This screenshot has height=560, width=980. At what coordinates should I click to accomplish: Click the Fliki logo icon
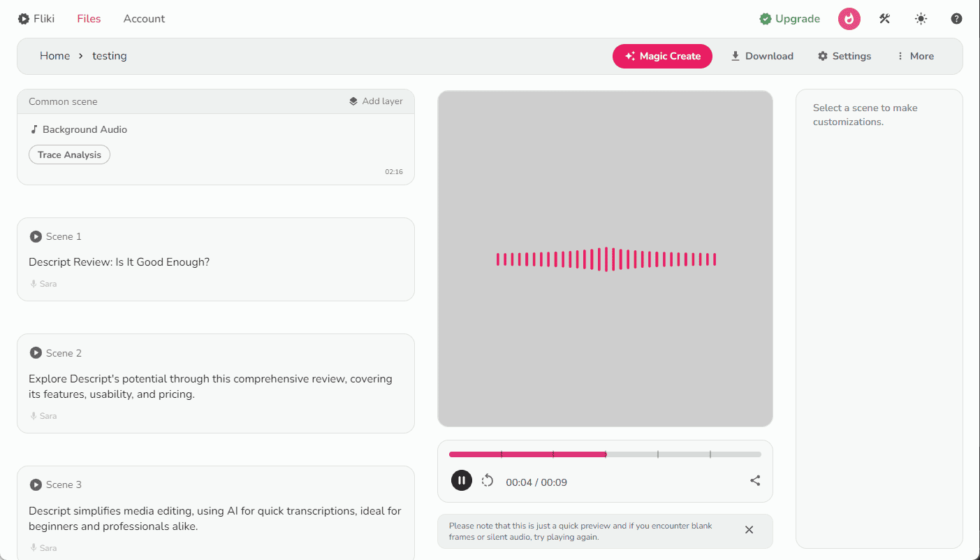coord(24,19)
